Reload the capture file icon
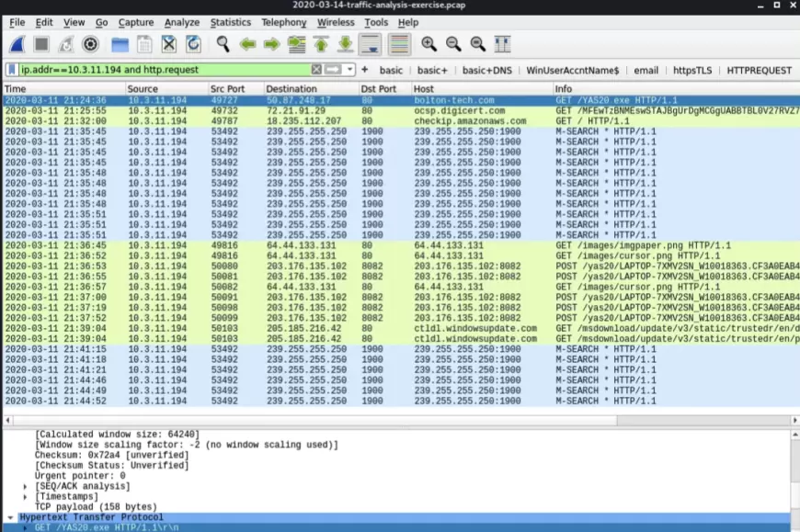This screenshot has width=800, height=532. click(194, 44)
